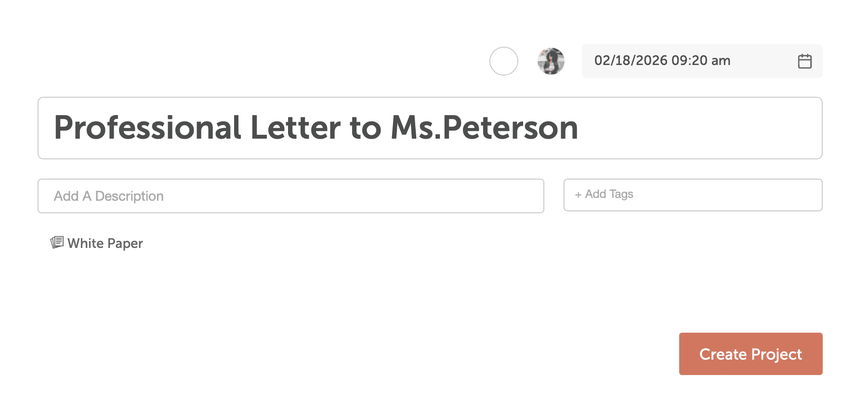This screenshot has height=415, width=868.
Task: Click the Add Tags input box
Action: click(693, 195)
